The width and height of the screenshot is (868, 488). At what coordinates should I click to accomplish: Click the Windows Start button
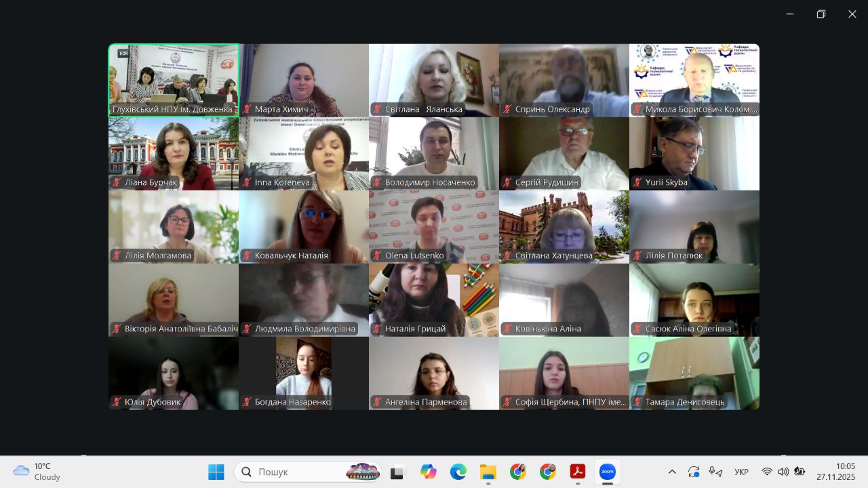216,472
